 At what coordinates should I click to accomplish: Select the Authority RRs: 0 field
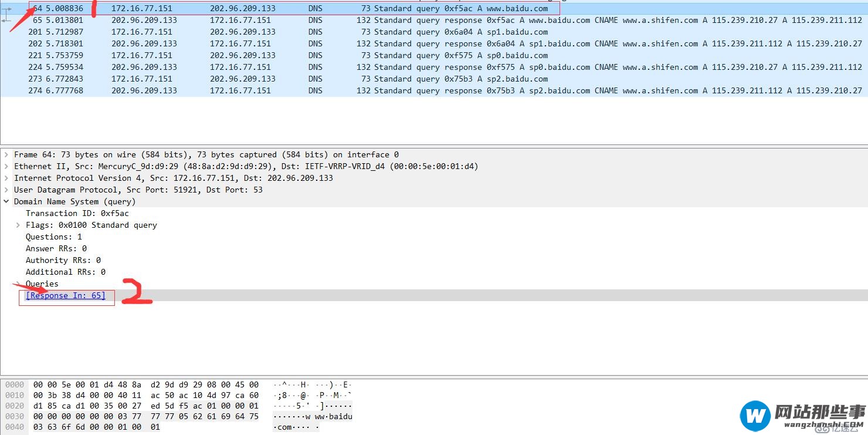pos(63,260)
